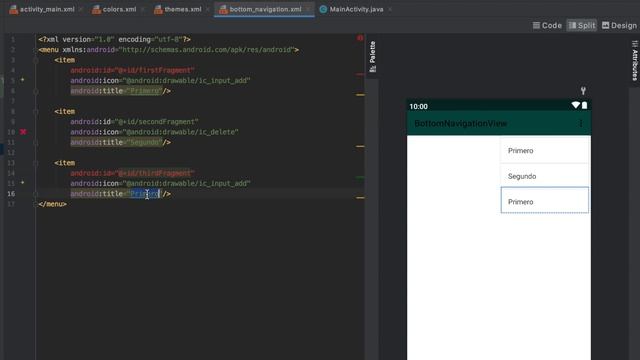Click the error stripe marker beside line 4
Screen dimensions: 640x360
[360, 74]
